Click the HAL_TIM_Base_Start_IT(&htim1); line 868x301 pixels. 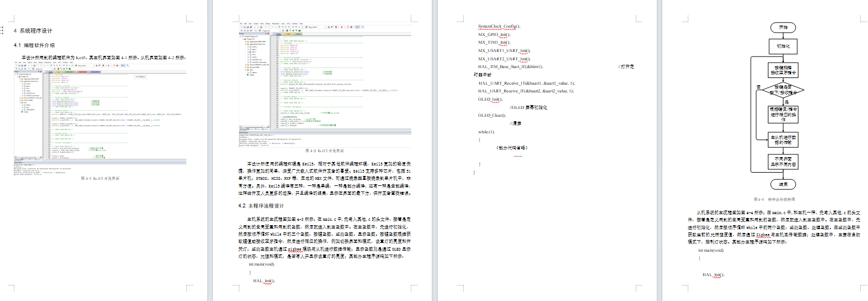(510, 67)
